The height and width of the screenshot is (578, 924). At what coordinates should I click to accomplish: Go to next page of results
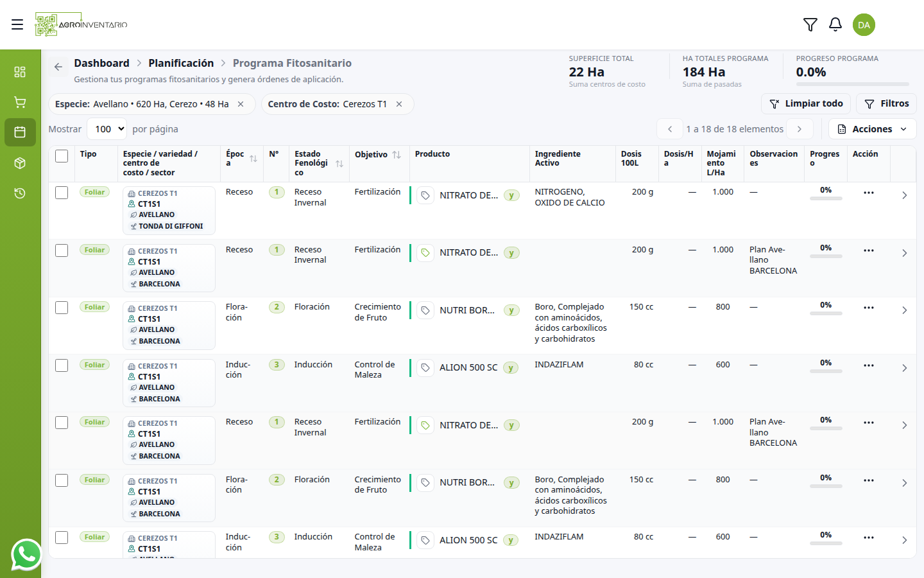click(800, 129)
